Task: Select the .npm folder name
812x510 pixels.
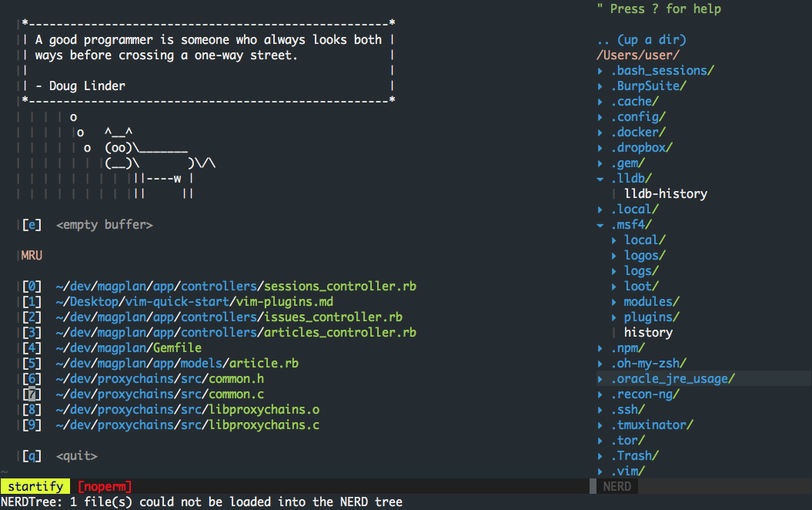Action: coord(627,347)
